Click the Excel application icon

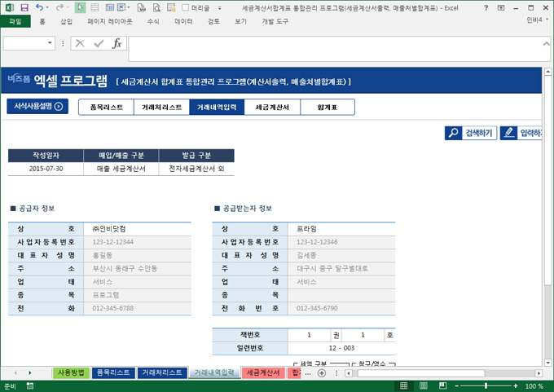tap(10, 7)
